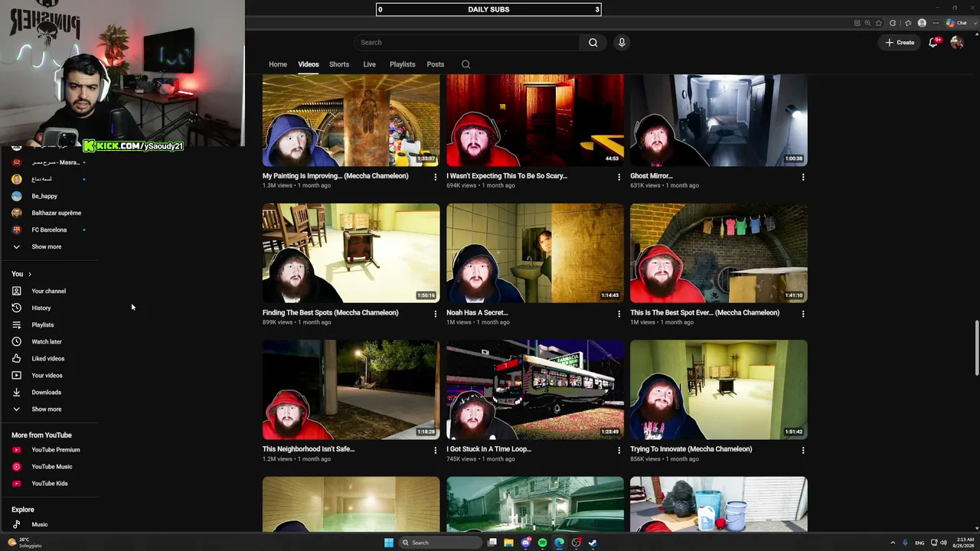The height and width of the screenshot is (551, 980).
Task: Search within channel using the magnifier icon
Action: [x=465, y=64]
